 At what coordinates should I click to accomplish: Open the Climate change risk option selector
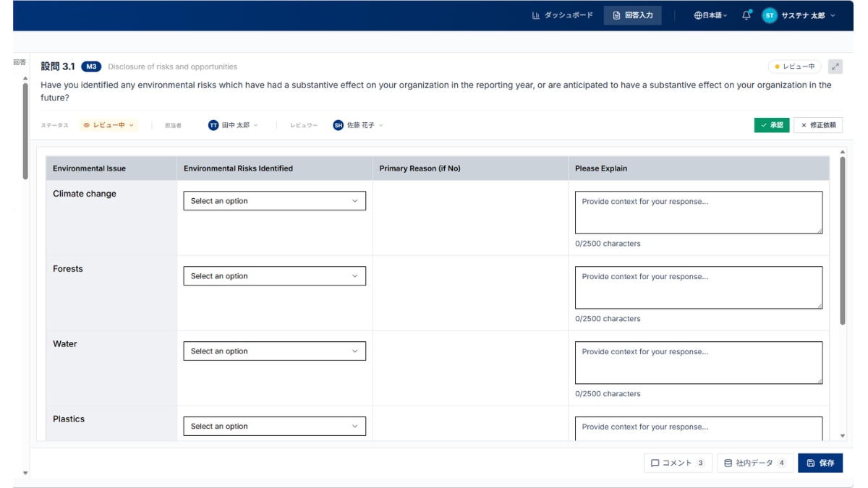(x=275, y=201)
